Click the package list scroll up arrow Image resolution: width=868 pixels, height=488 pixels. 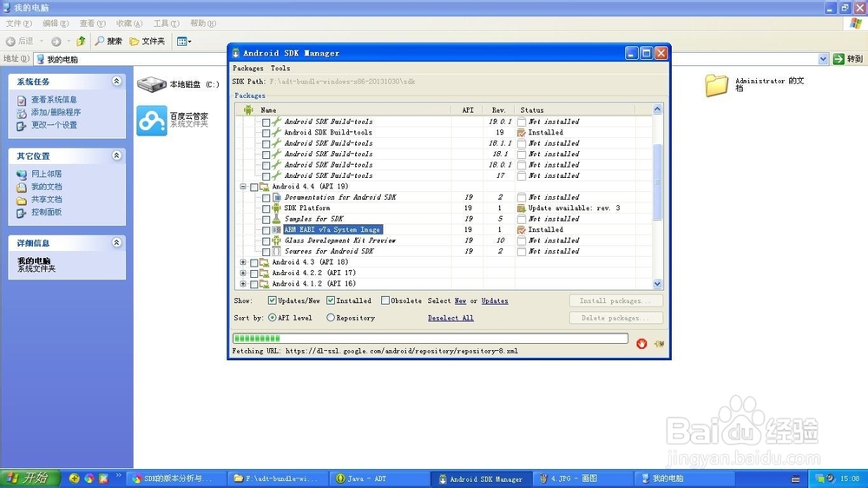tap(657, 109)
